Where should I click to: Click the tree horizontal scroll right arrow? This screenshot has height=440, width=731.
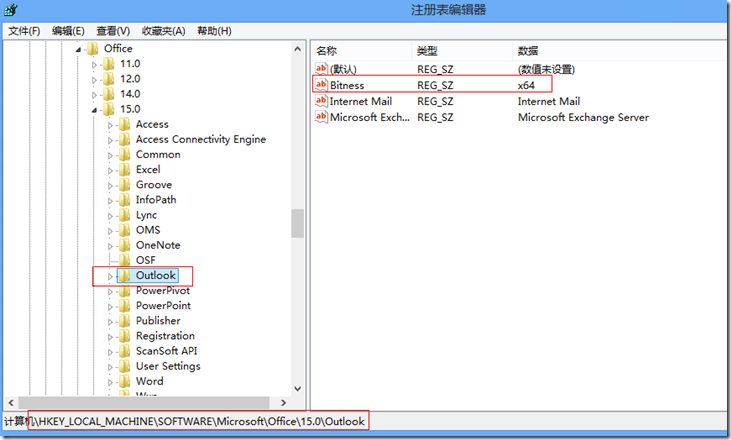tap(283, 403)
